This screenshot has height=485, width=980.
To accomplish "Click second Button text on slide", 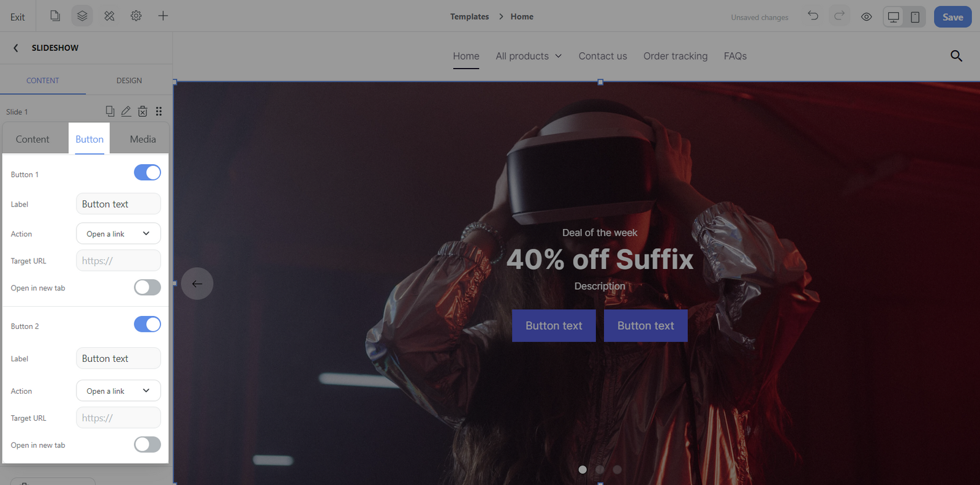I will (646, 326).
